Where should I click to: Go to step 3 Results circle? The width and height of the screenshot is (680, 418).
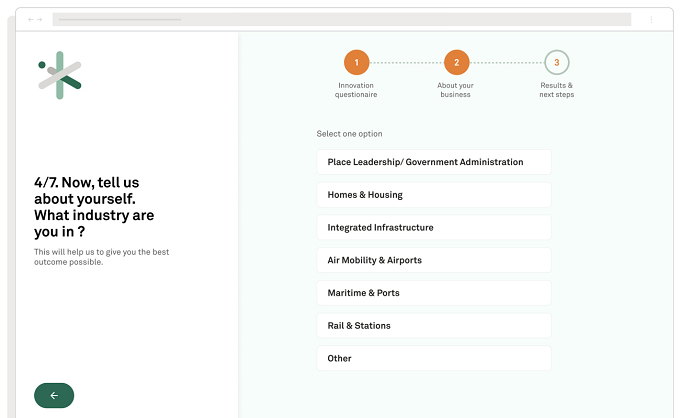556,62
